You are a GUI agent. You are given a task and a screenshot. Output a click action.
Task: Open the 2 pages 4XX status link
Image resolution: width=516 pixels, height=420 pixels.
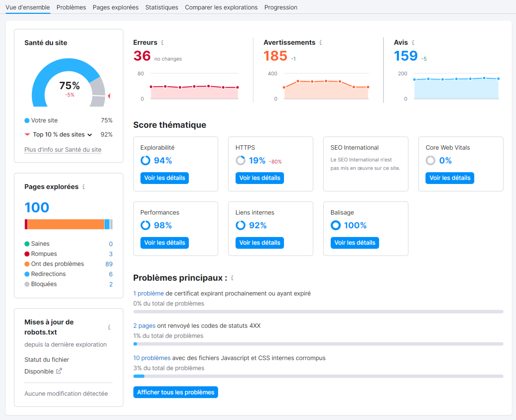coord(144,326)
